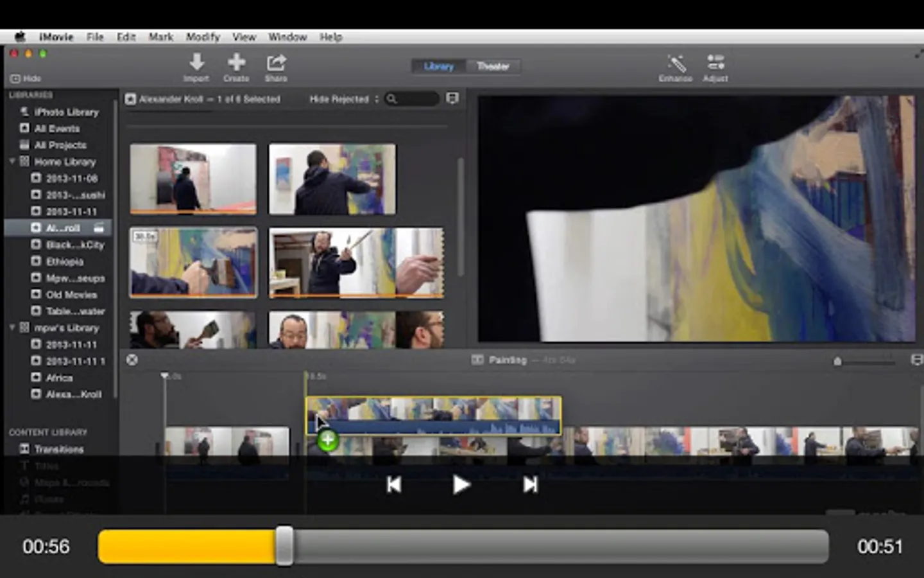Viewport: 924px width, 578px height.
Task: Select the clip of man holding up brush
Action: click(x=356, y=262)
